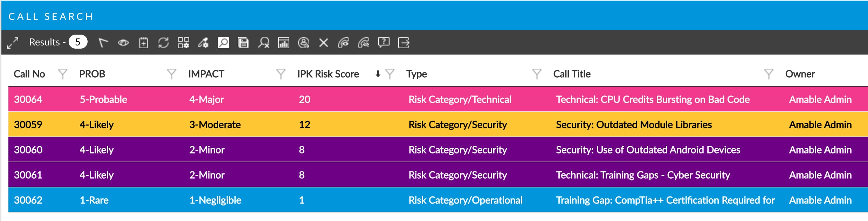This screenshot has height=221, width=868.
Task: Click the 3-Moderate impact cell
Action: point(215,124)
